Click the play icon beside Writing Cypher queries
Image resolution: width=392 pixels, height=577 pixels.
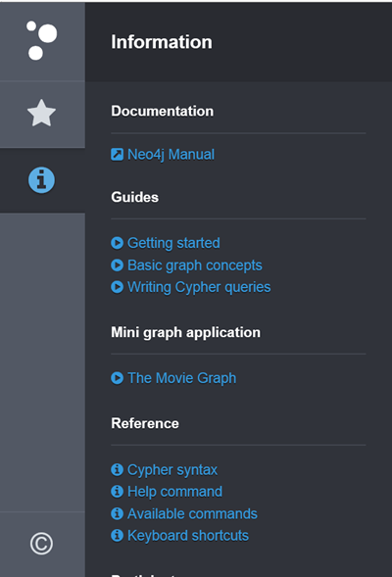[x=117, y=287]
